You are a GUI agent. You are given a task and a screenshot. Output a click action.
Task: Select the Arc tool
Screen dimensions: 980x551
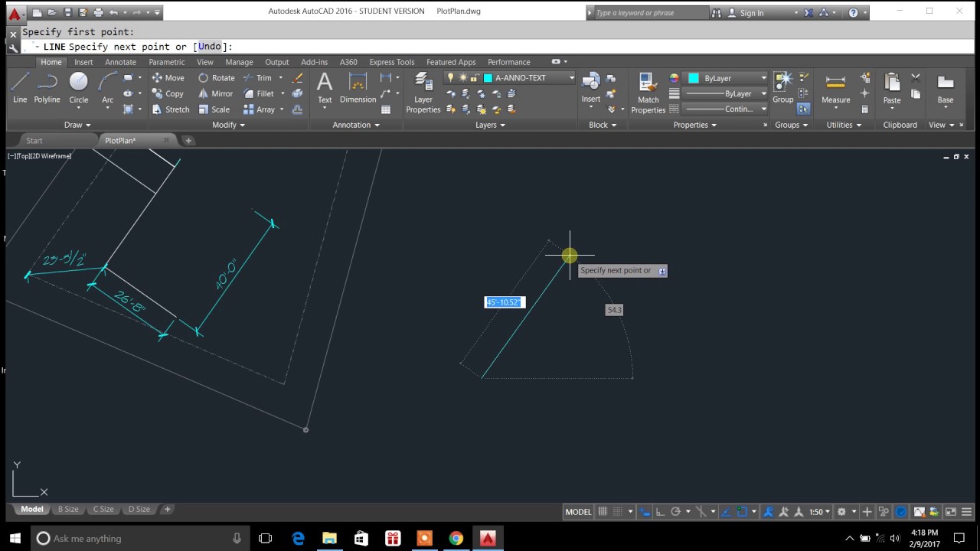(107, 88)
